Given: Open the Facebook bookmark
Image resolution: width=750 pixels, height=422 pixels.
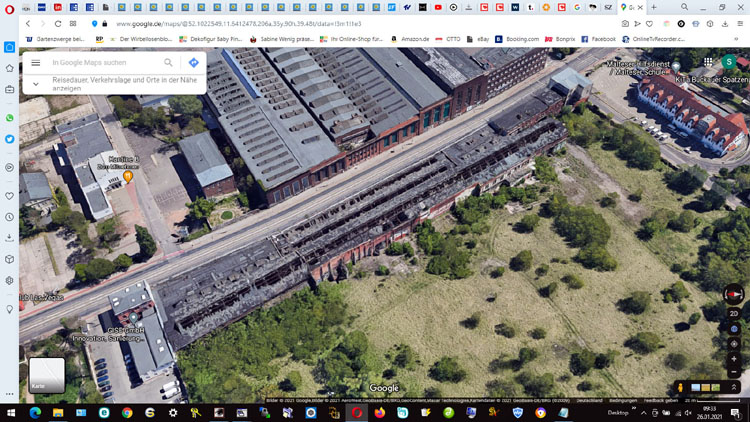Looking at the screenshot, I should click(x=598, y=39).
